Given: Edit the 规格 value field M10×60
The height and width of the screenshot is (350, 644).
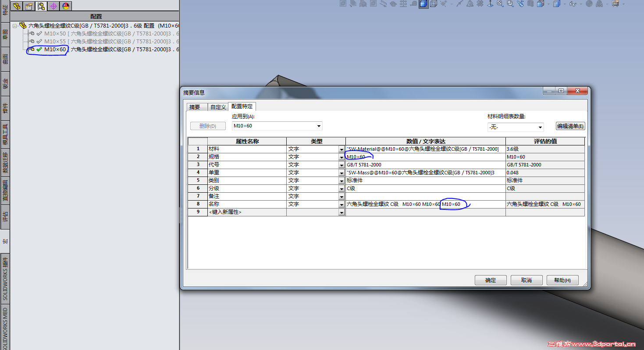Looking at the screenshot, I should (425, 157).
